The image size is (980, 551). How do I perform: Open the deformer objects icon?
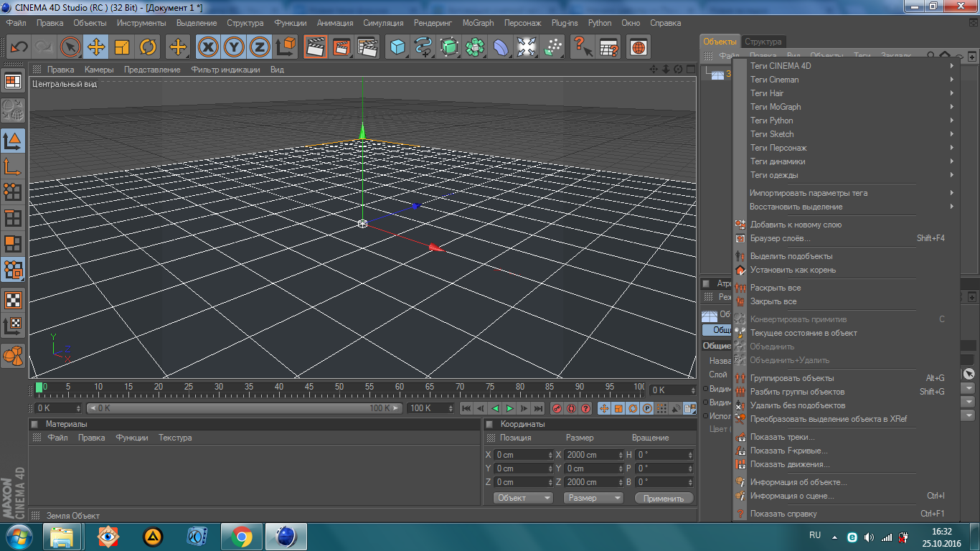click(x=501, y=47)
